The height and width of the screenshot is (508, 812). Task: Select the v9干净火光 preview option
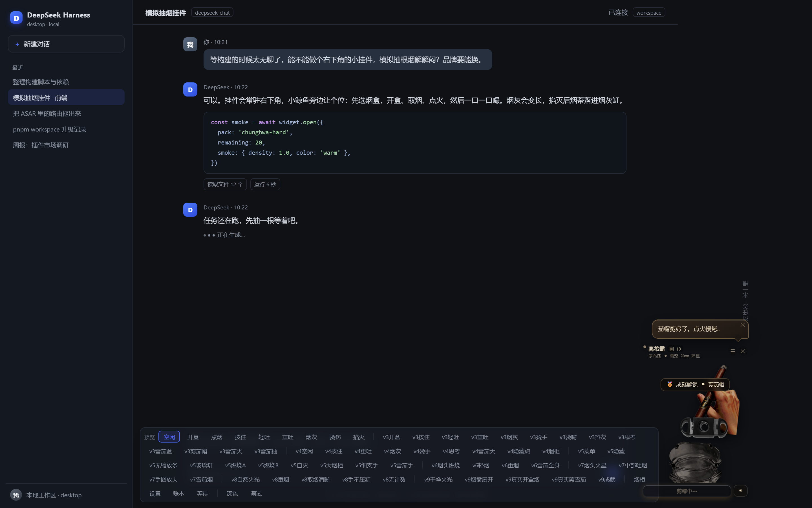[x=438, y=479]
